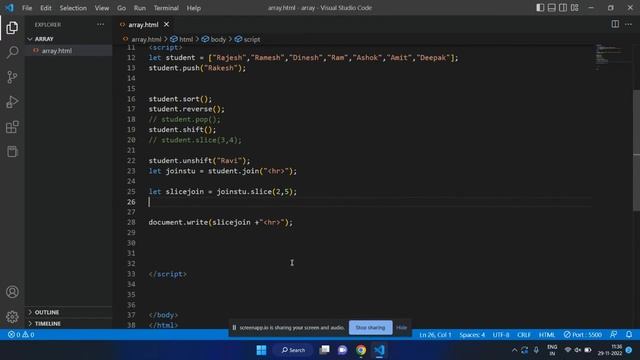Open Google Chrome from taskbar
This screenshot has width=640, height=360.
(x=361, y=350)
